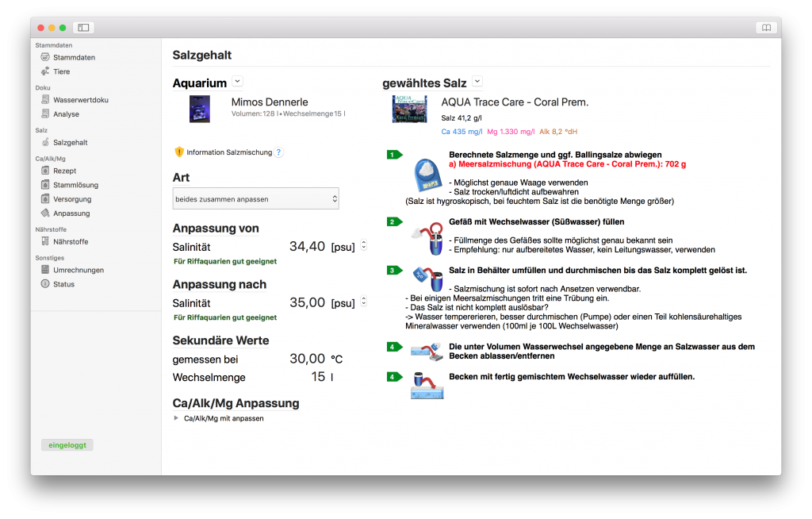812x519 pixels.
Task: Open the Aquarium dropdown chevron
Action: (x=237, y=82)
